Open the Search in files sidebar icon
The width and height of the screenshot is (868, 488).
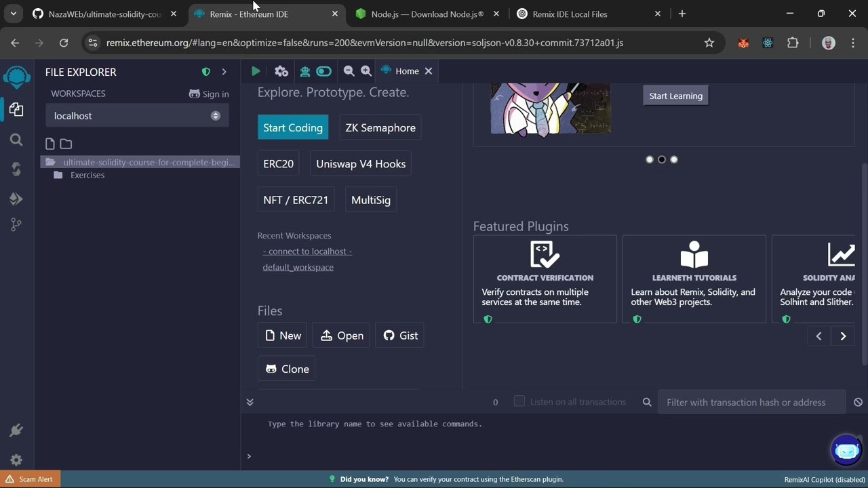pyautogui.click(x=16, y=140)
